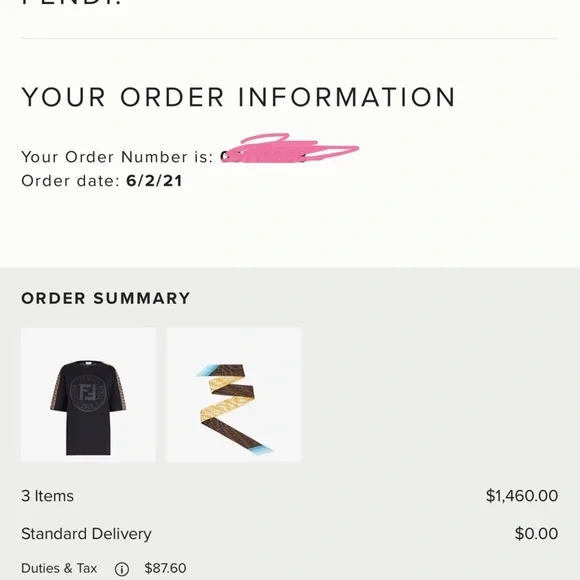The image size is (580, 580).
Task: Click the 'Your Order Number is:' label
Action: (117, 157)
